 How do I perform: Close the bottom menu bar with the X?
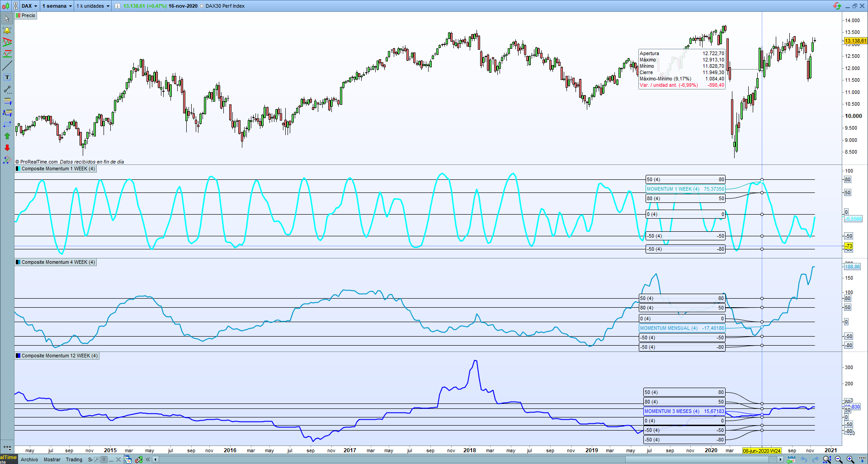coord(118,459)
